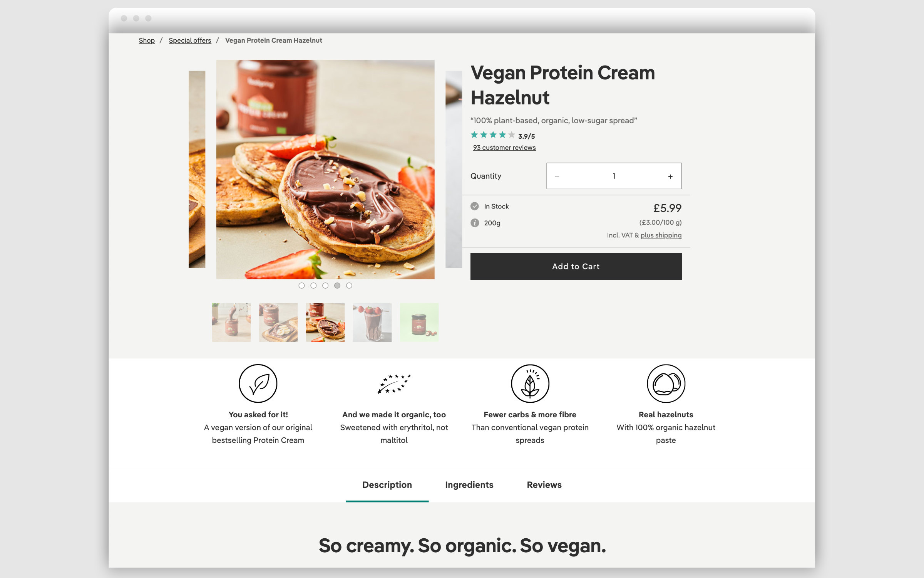The height and width of the screenshot is (578, 924).
Task: Click the 93 customer reviews link
Action: click(504, 148)
